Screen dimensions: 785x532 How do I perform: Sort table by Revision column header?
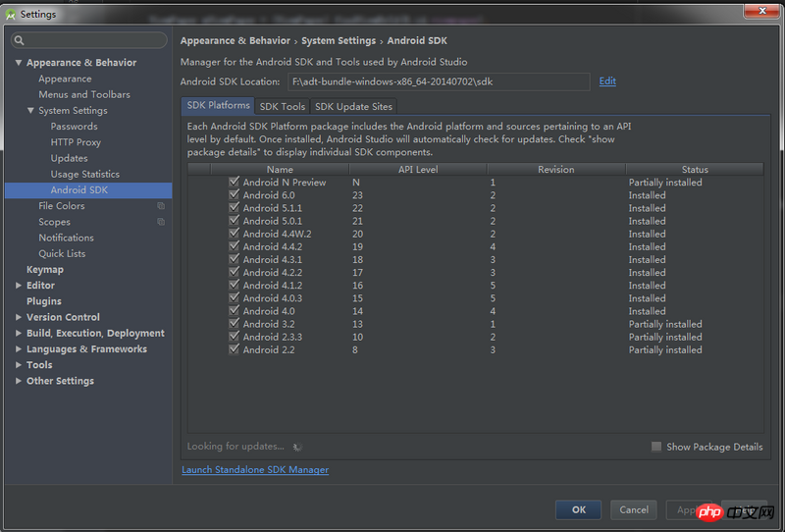tap(556, 170)
